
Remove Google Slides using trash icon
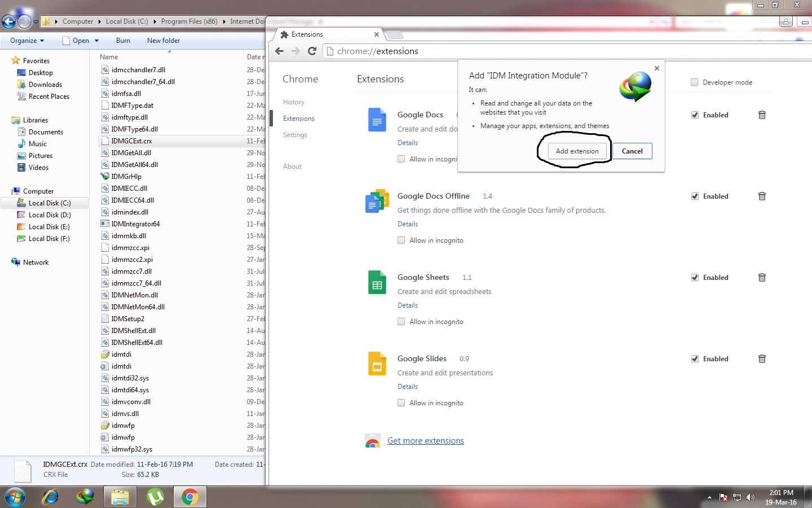pyautogui.click(x=762, y=358)
